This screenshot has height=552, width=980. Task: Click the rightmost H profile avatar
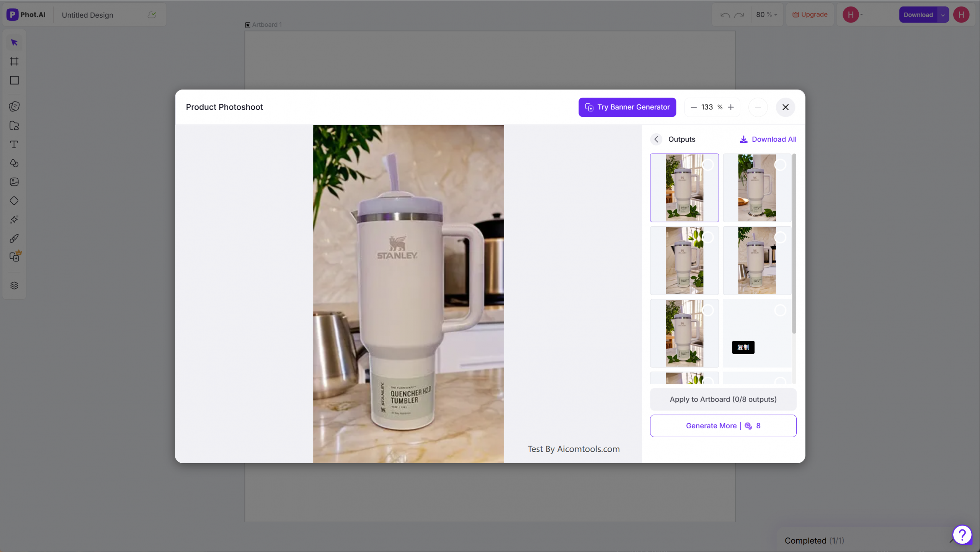point(961,15)
